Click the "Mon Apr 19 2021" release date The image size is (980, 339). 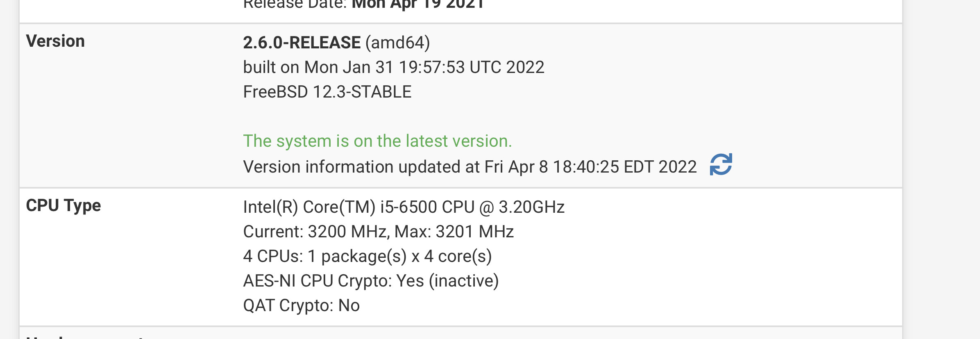418,4
